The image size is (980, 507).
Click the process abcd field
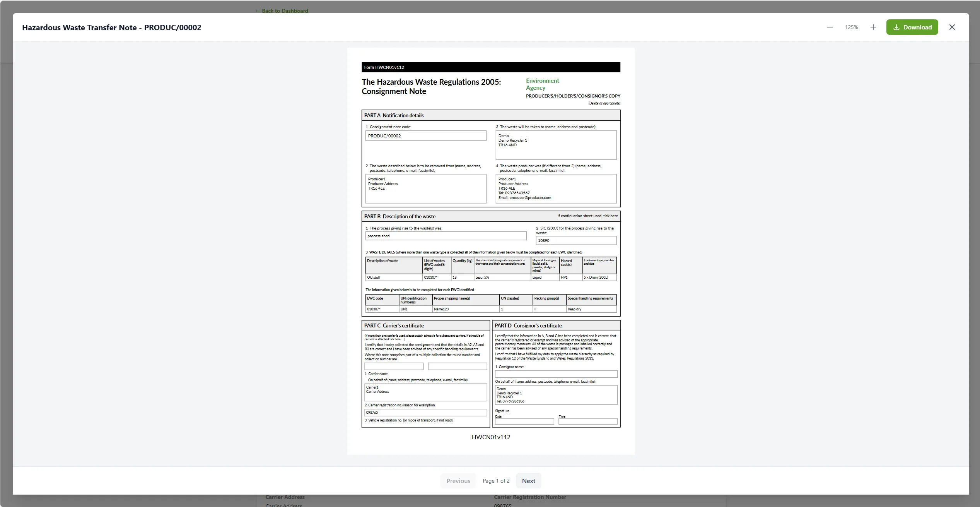[446, 236]
